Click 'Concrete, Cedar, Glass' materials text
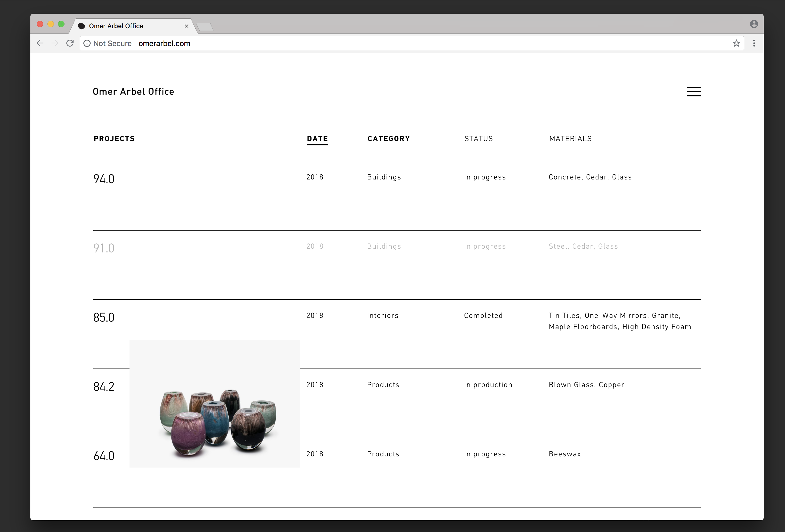The width and height of the screenshot is (785, 532). tap(590, 177)
